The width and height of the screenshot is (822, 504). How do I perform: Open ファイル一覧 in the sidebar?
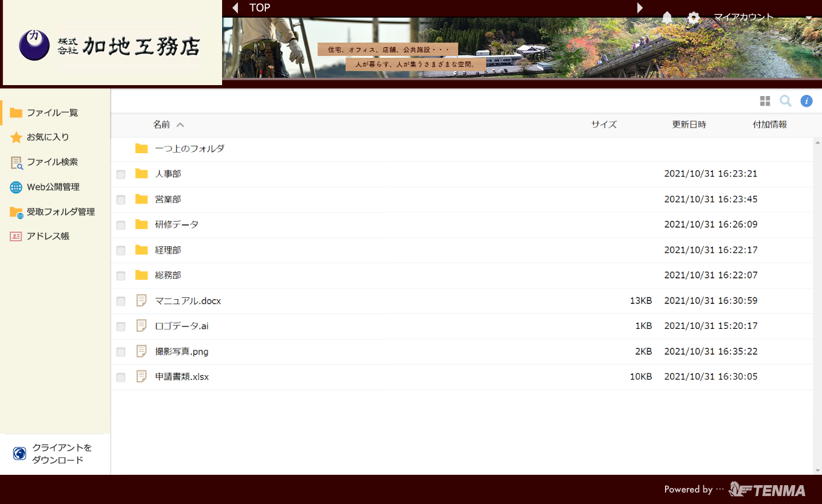(x=52, y=112)
